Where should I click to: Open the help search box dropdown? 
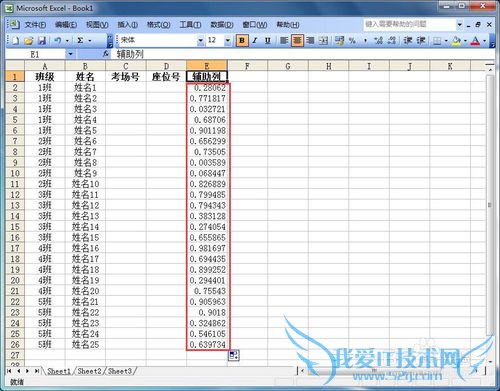pyautogui.click(x=460, y=24)
